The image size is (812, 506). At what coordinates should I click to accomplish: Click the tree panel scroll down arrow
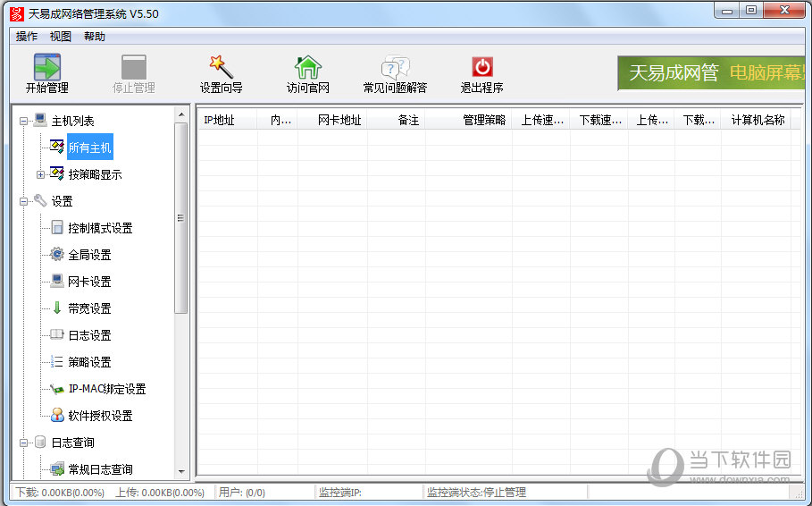[x=180, y=471]
